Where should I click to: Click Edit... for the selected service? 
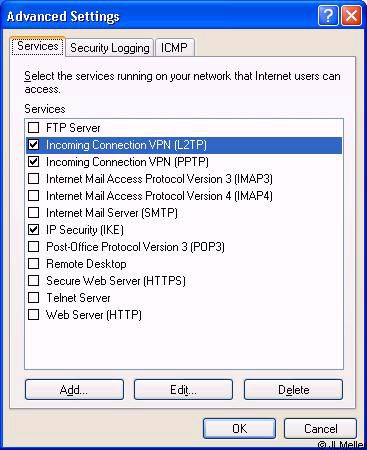click(183, 390)
